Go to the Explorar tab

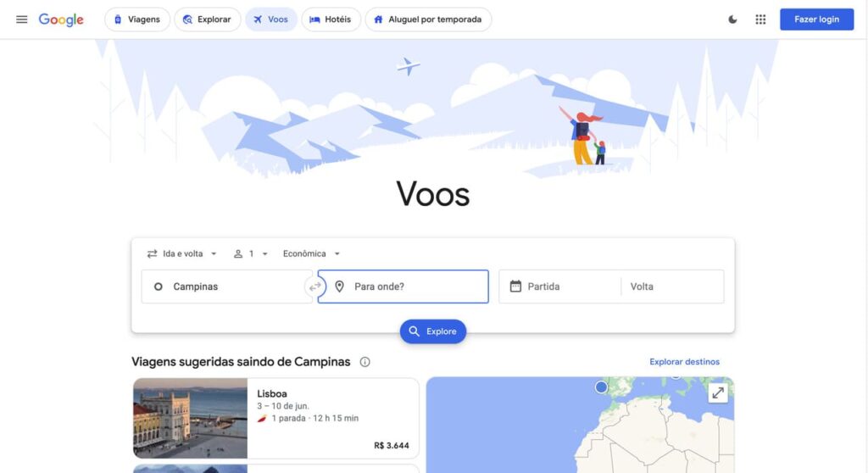[207, 19]
